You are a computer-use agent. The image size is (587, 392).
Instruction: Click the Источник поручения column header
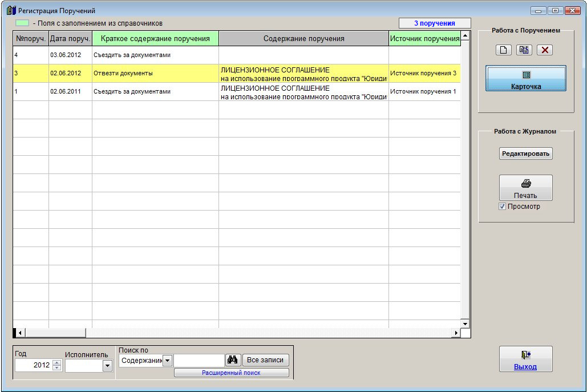pyautogui.click(x=424, y=39)
